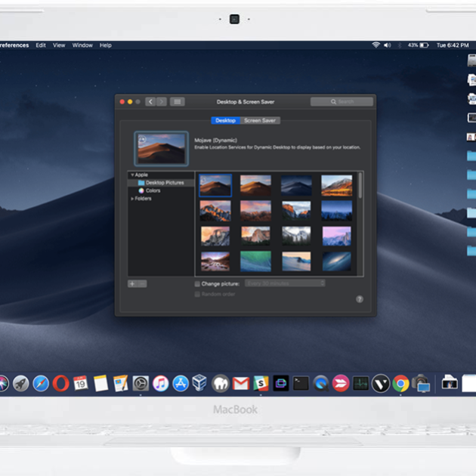Open Google Chrome in the dock
The width and height of the screenshot is (476, 476).
pos(401,383)
